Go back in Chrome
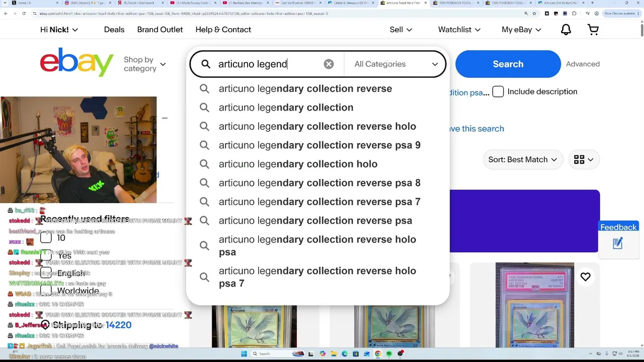Screen dimensions: 644x362 pos(6,13)
